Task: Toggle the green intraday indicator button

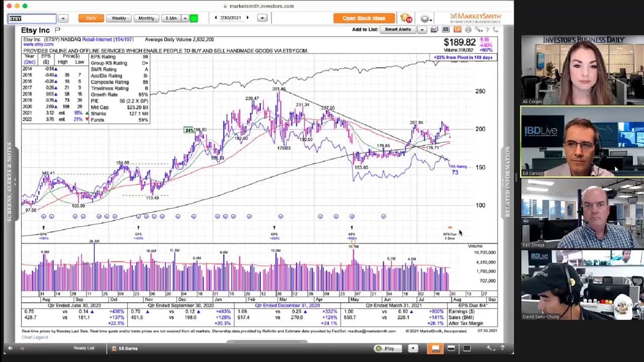Action: 194,18
